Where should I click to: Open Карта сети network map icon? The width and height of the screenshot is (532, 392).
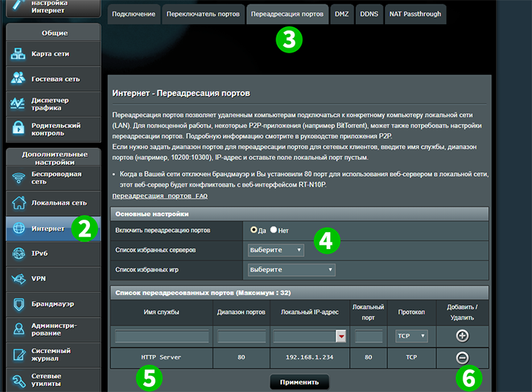point(18,54)
